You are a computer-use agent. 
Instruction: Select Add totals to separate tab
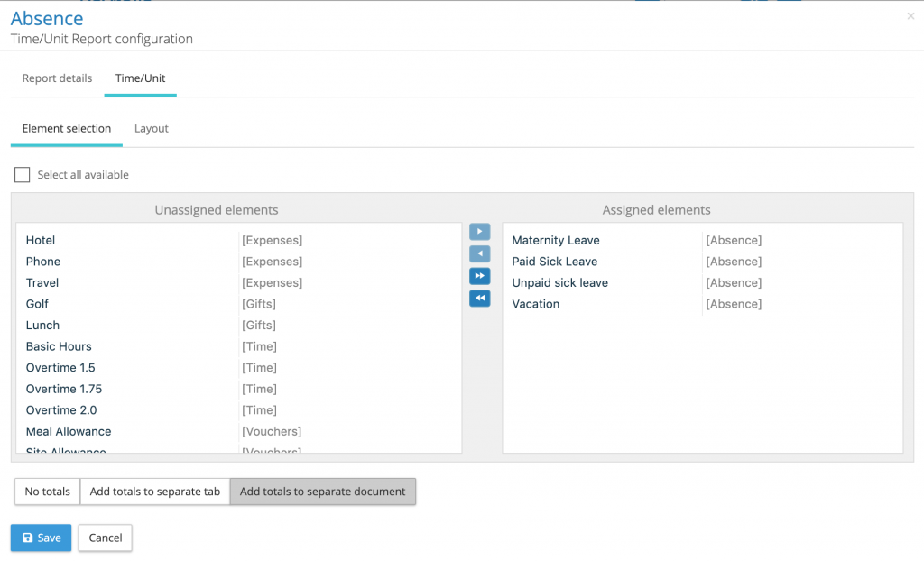(x=155, y=492)
